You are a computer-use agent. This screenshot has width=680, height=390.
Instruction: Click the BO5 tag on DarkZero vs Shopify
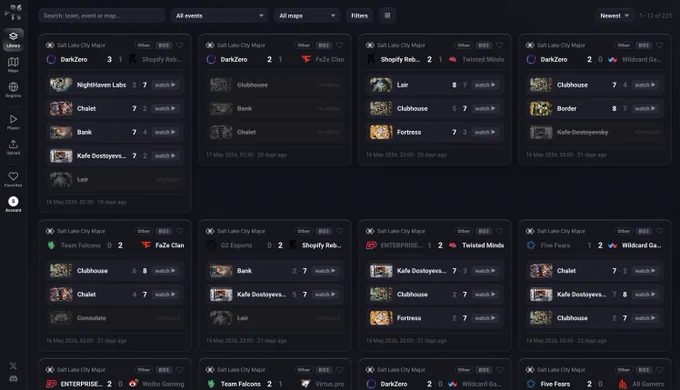point(163,45)
